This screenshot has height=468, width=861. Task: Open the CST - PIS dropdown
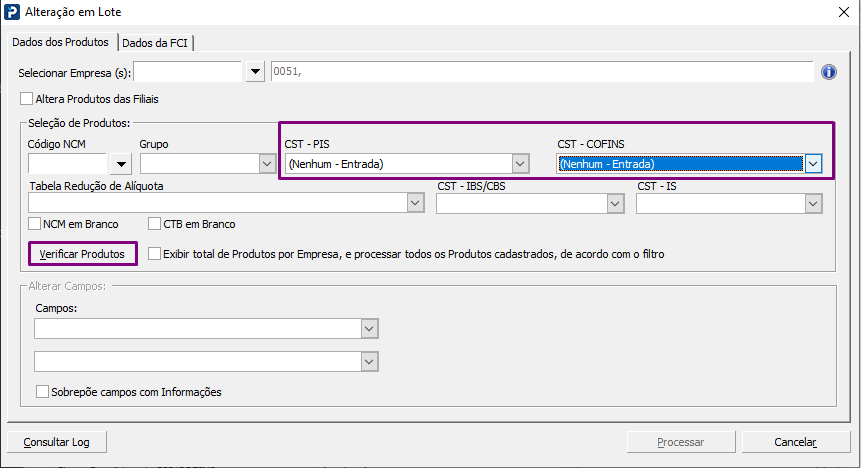(x=519, y=164)
